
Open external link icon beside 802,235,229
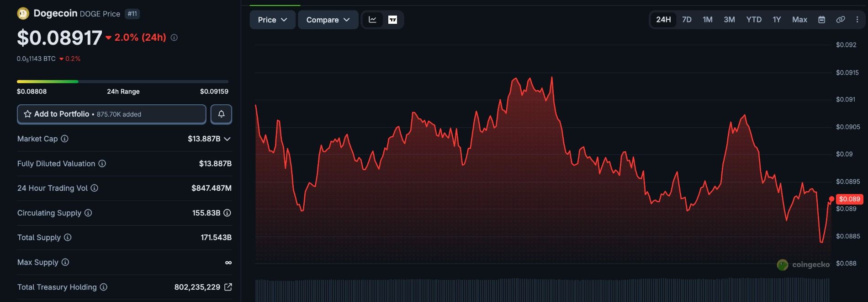tap(228, 287)
